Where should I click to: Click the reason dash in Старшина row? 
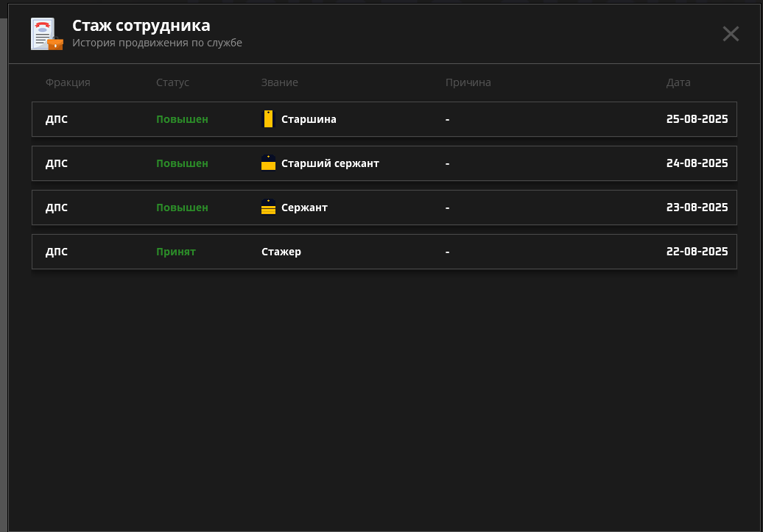click(447, 120)
